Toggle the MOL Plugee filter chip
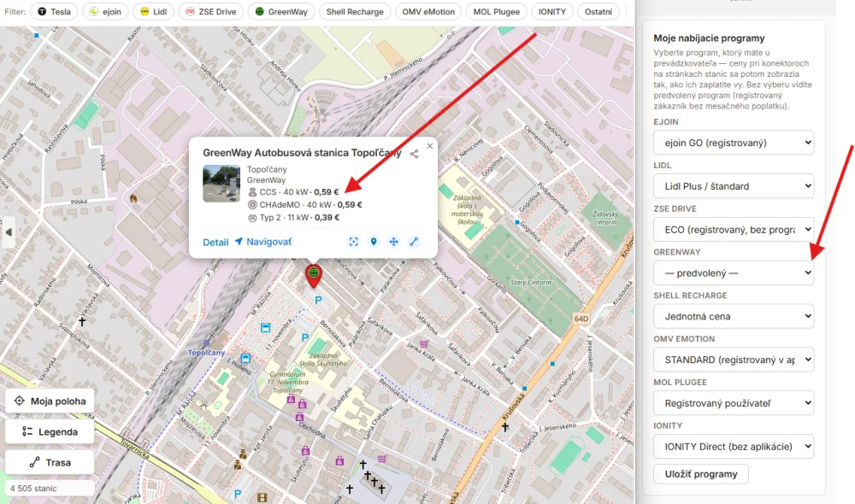The width and height of the screenshot is (855, 504). [497, 11]
